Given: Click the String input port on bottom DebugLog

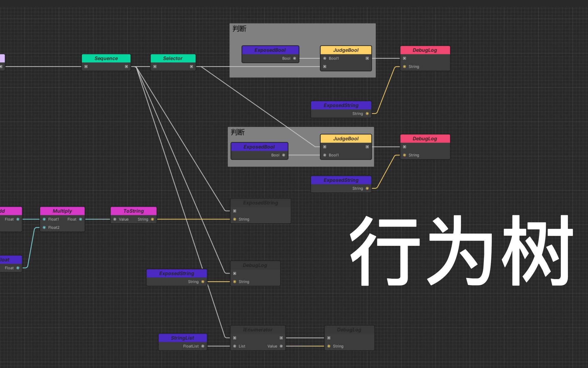Looking at the screenshot, I should (329, 346).
